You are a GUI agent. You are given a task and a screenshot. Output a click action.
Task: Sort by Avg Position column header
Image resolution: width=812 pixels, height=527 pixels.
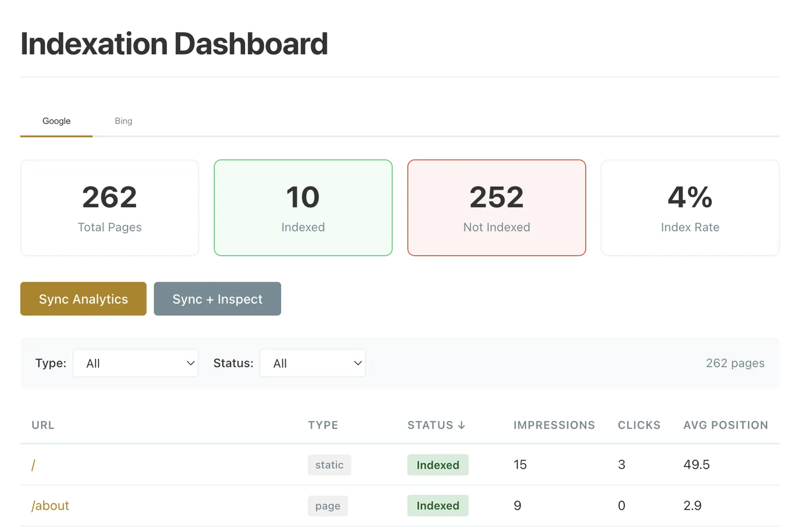(725, 425)
